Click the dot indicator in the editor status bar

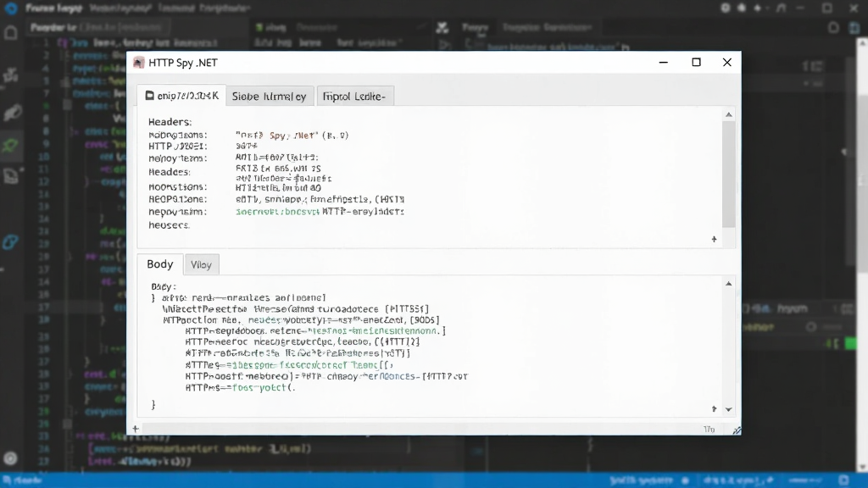pos(685,480)
